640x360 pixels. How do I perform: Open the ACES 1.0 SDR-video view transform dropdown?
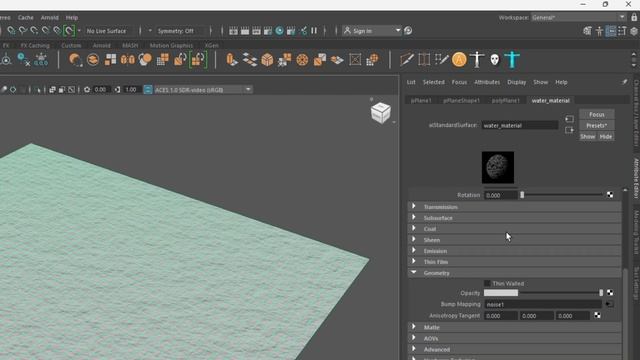click(x=202, y=89)
